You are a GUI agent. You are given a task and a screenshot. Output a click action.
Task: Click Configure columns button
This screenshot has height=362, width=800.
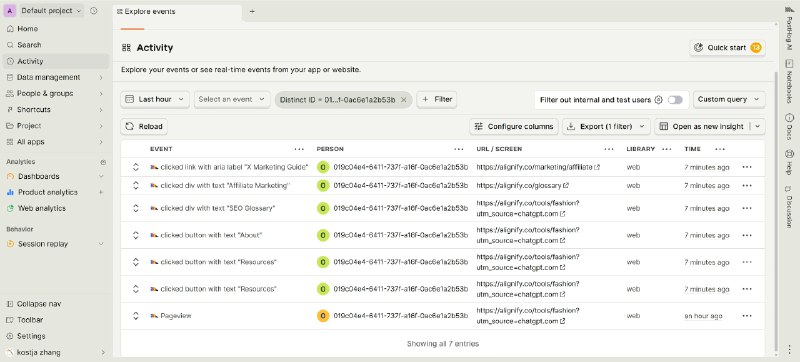pos(514,126)
